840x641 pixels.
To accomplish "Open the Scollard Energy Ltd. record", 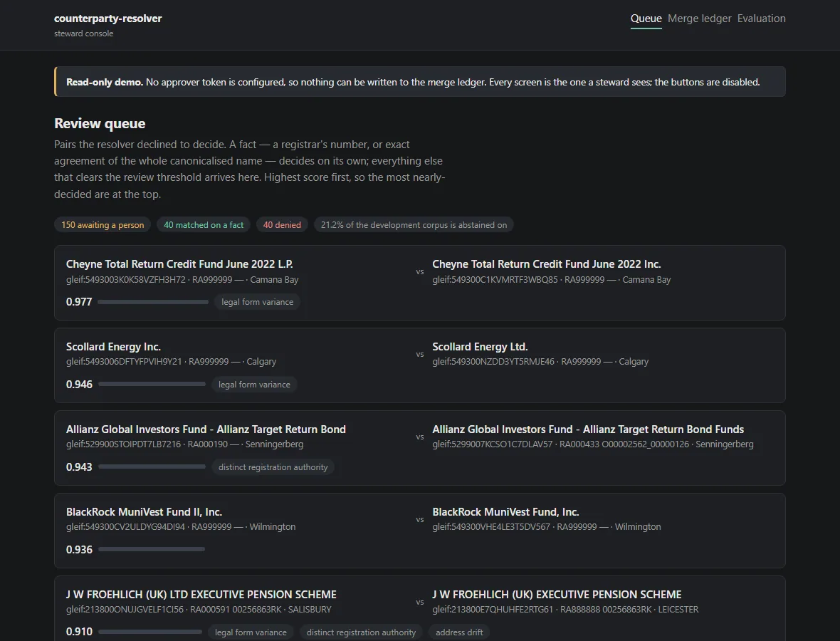I will (480, 347).
